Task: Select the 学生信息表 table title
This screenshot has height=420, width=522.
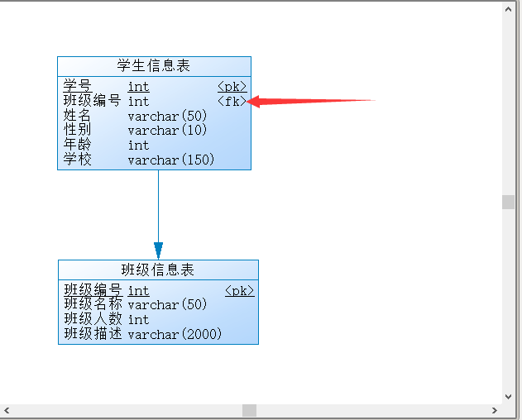Action: click(x=154, y=65)
